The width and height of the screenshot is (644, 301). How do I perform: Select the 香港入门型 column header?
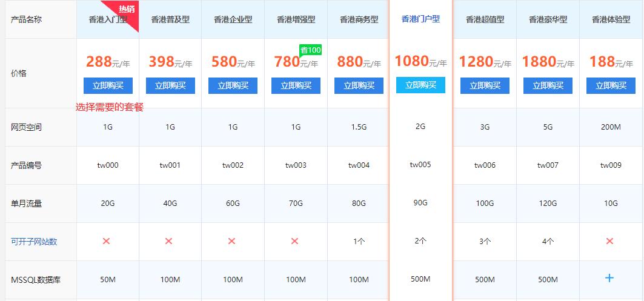click(108, 19)
